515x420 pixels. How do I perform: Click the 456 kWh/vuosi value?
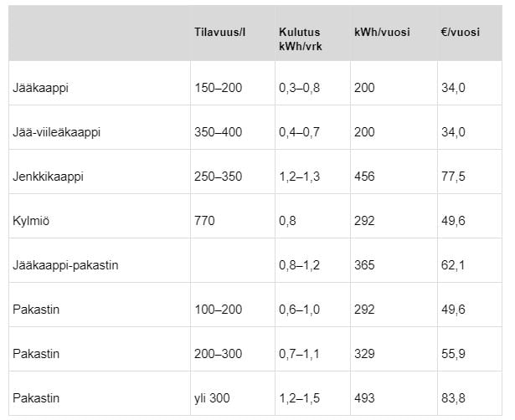pos(364,177)
